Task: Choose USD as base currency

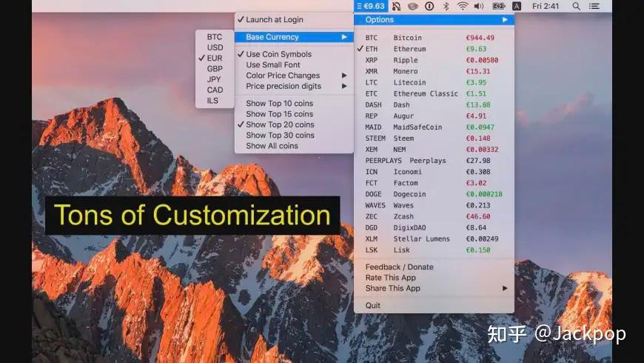Action: tap(215, 47)
